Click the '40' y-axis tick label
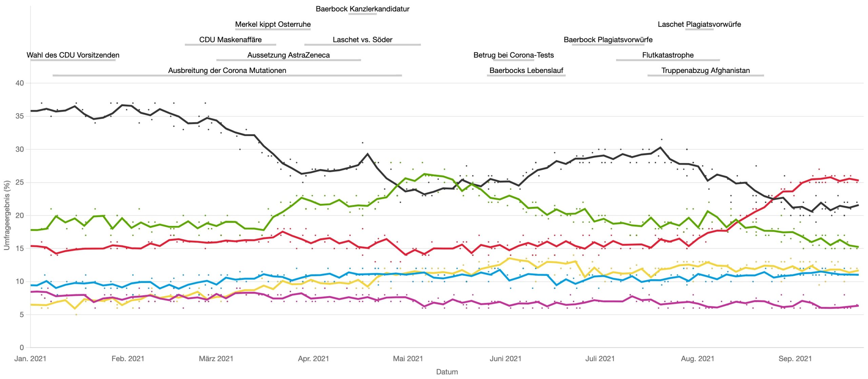The height and width of the screenshot is (379, 868). [20, 83]
